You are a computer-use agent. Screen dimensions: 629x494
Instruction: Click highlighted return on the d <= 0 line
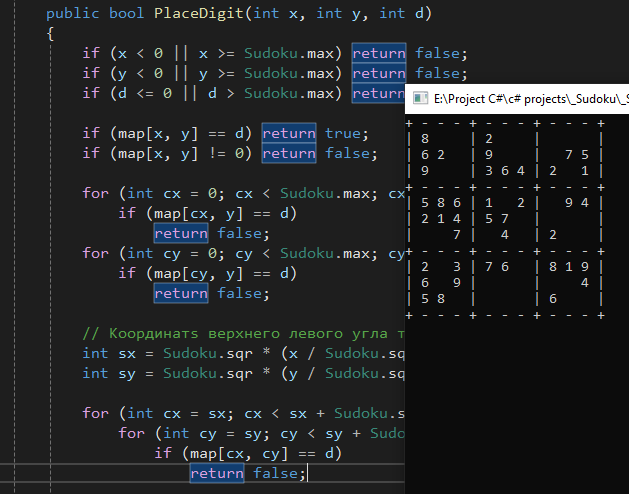pyautogui.click(x=378, y=93)
